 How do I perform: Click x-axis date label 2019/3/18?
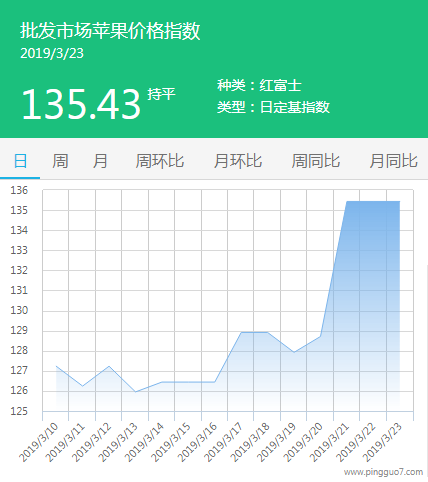250,442
